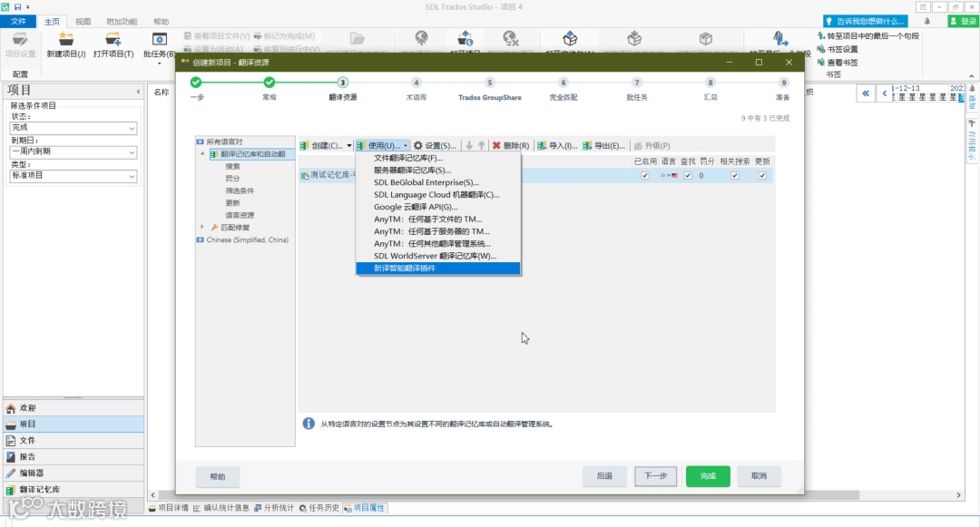Image resolution: width=980 pixels, height=527 pixels.
Task: Click the Tell me what you want search box
Action: (x=865, y=21)
